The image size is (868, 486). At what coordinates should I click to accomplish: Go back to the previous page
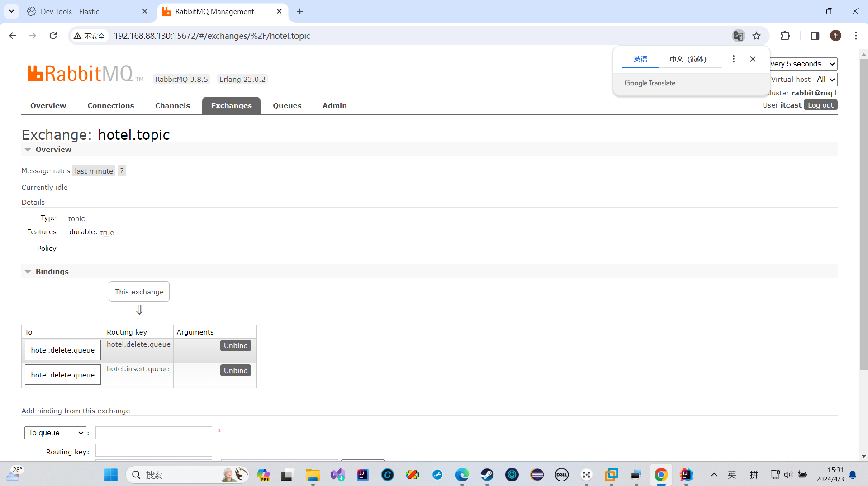click(x=13, y=36)
